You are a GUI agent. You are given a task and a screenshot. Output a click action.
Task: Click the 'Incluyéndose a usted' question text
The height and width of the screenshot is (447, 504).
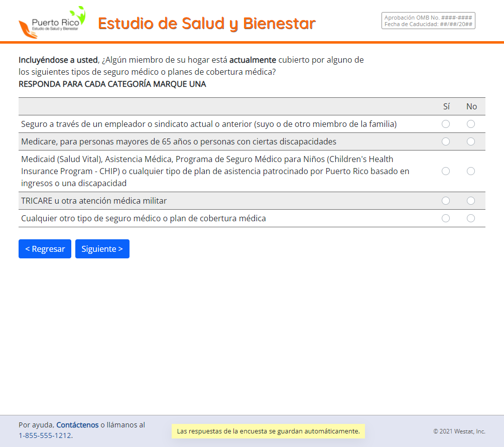click(x=191, y=66)
